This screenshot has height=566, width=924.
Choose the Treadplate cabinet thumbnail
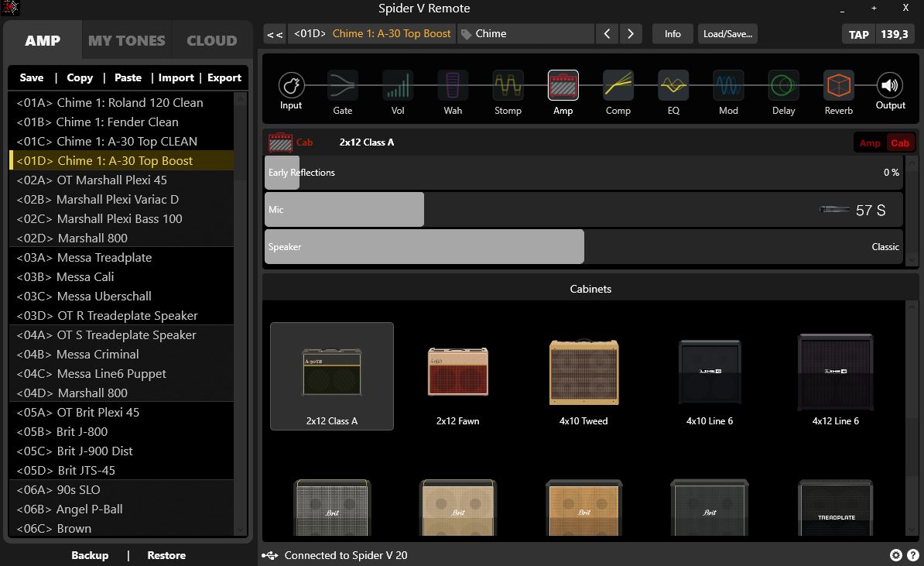[836, 508]
